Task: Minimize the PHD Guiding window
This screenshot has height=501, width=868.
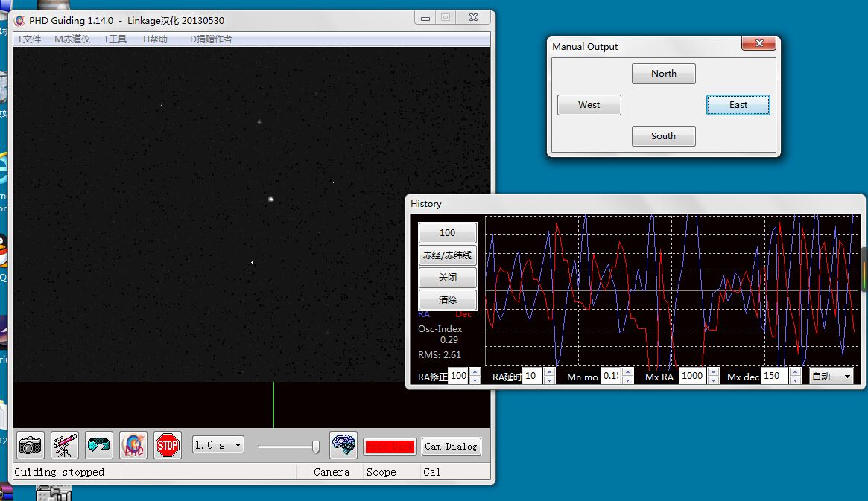Action: tap(425, 18)
